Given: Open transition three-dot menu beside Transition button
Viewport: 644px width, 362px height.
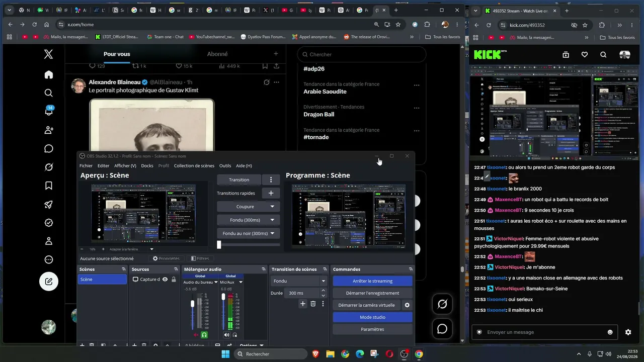Looking at the screenshot, I should pos(271,179).
